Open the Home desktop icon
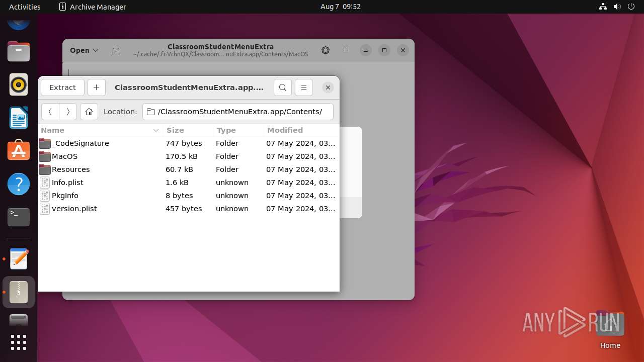644x362 pixels. (x=610, y=330)
